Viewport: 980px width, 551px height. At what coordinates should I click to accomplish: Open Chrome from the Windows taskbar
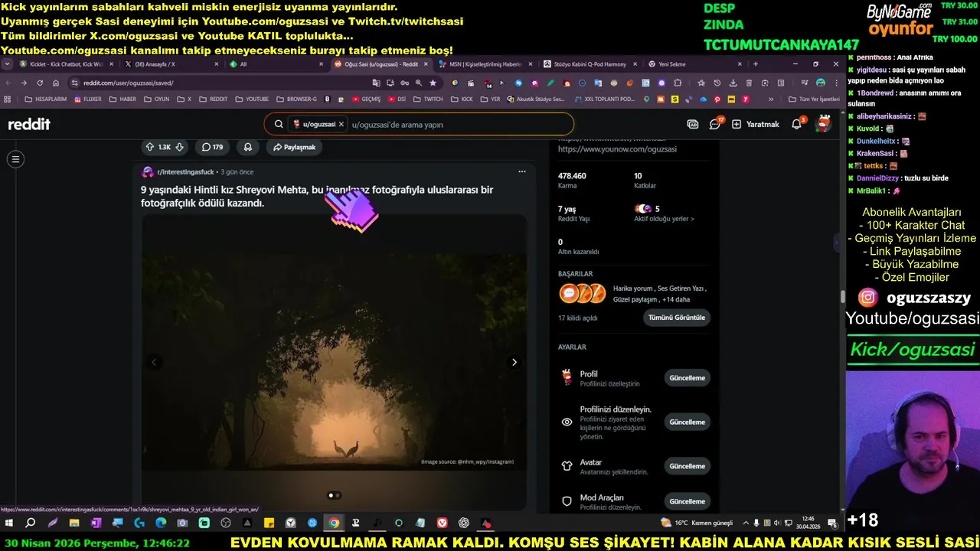(x=334, y=523)
